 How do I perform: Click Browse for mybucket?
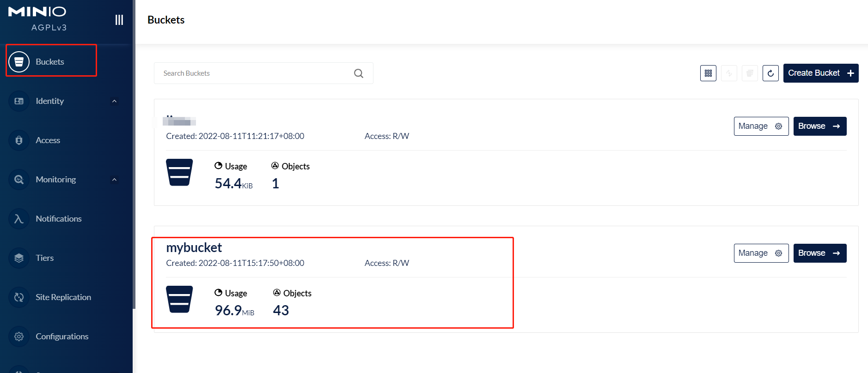[x=820, y=253]
